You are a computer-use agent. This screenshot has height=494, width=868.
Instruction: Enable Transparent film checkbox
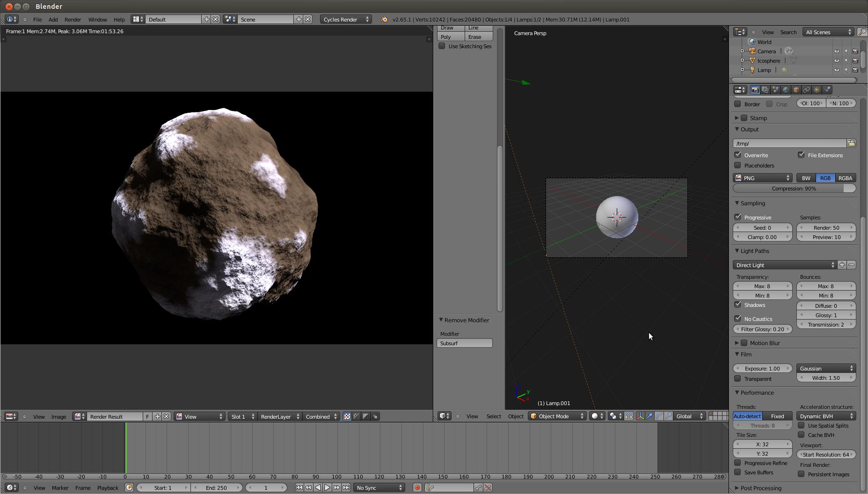pos(738,378)
